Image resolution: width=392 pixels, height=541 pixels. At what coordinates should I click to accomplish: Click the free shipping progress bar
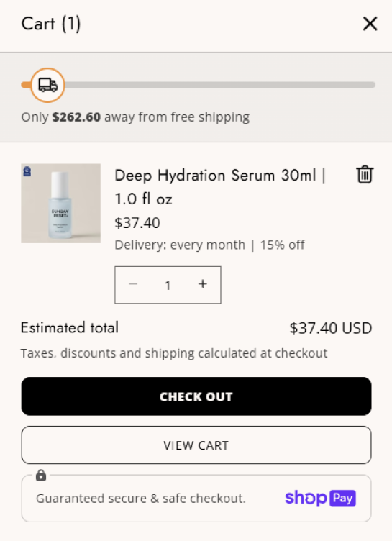point(199,85)
